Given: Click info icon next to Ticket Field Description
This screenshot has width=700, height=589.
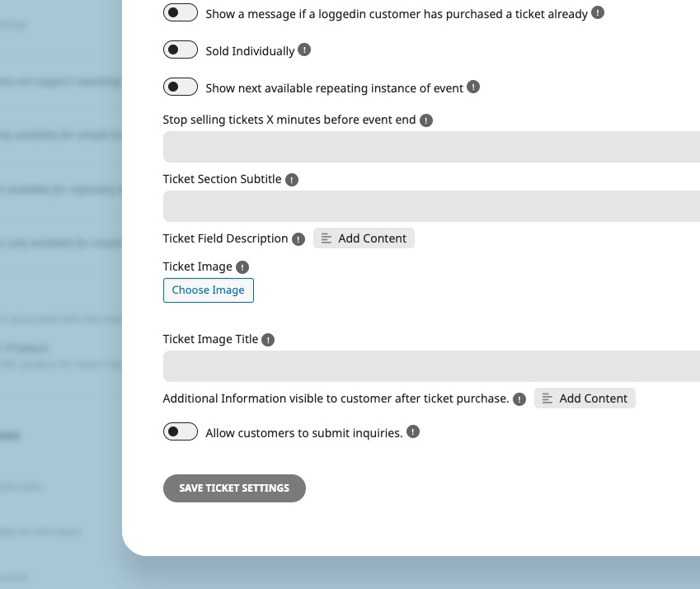Looking at the screenshot, I should coord(298,239).
